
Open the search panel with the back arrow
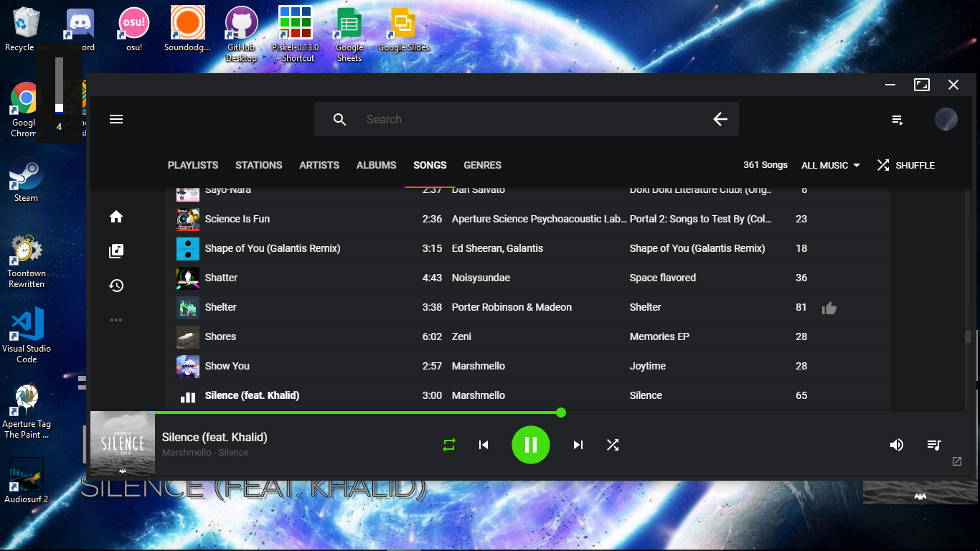pos(720,119)
